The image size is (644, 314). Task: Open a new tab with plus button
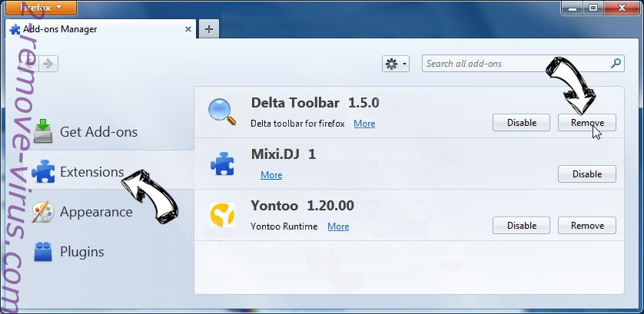point(208,29)
